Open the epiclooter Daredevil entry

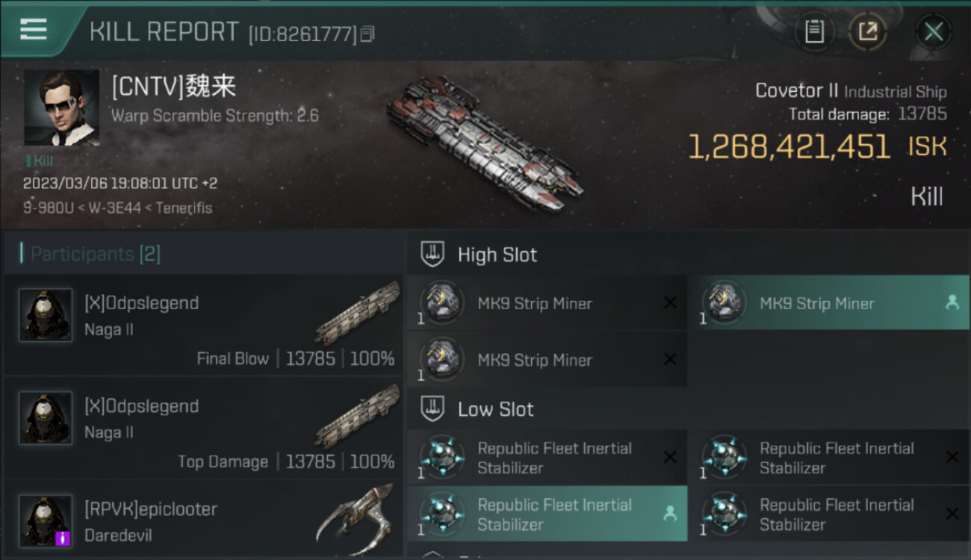[203, 522]
